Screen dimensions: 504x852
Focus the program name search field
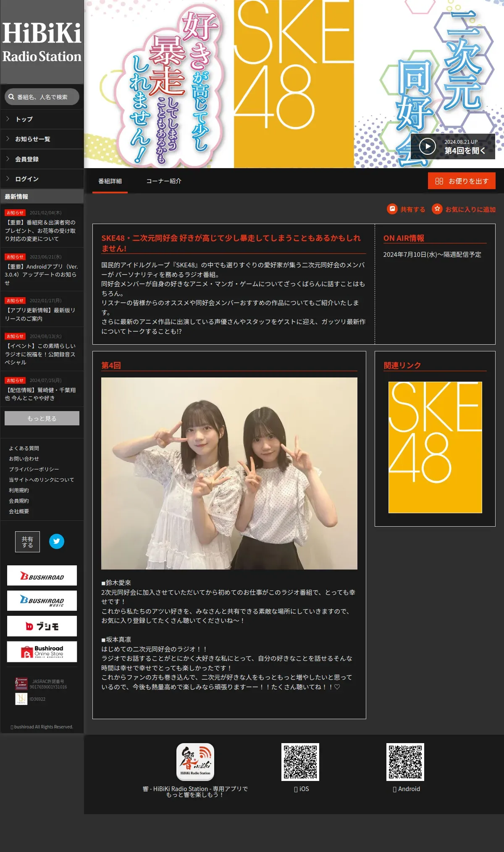[x=42, y=97]
